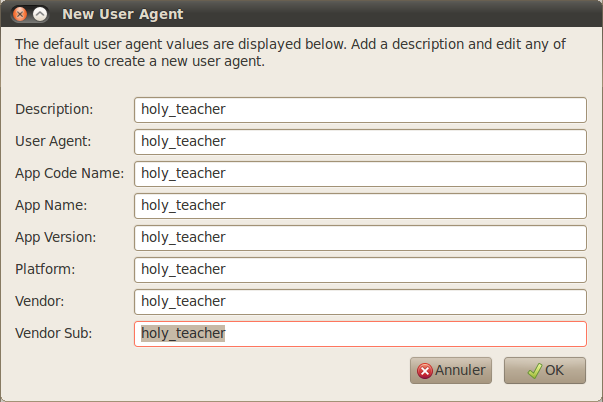603x402 pixels.
Task: Confirm with the OK button
Action: pos(545,370)
